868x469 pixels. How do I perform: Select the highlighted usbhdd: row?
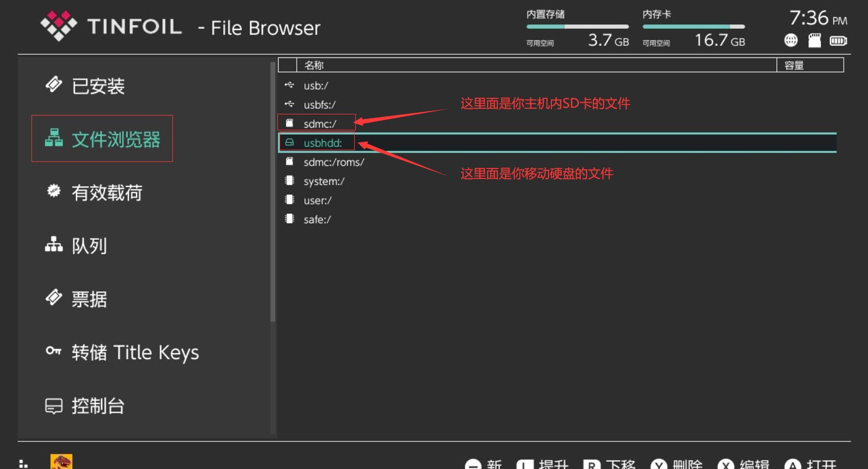pyautogui.click(x=557, y=143)
